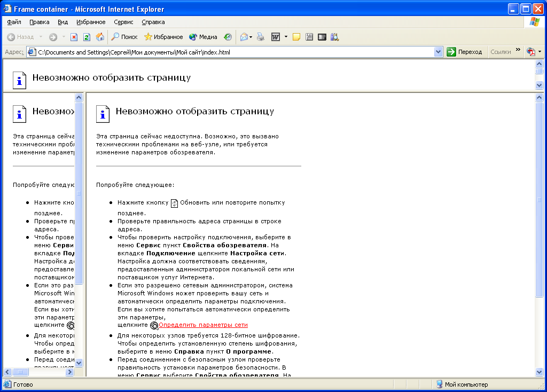Screen dimensions: 547x392
Task: Click right frame vertical scrollbar thumb
Action: tap(540, 200)
